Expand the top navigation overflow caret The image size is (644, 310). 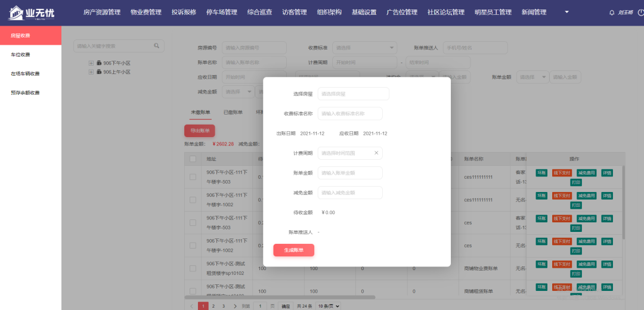[567, 13]
